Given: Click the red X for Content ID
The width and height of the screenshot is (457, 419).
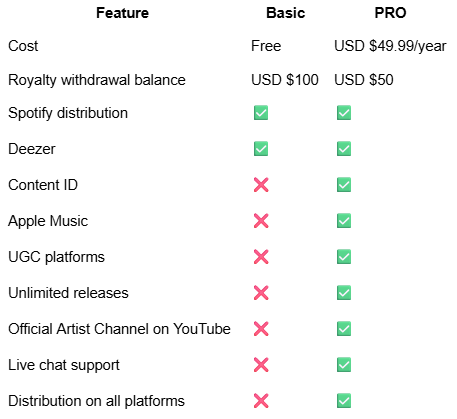Looking at the screenshot, I should coord(261,185).
